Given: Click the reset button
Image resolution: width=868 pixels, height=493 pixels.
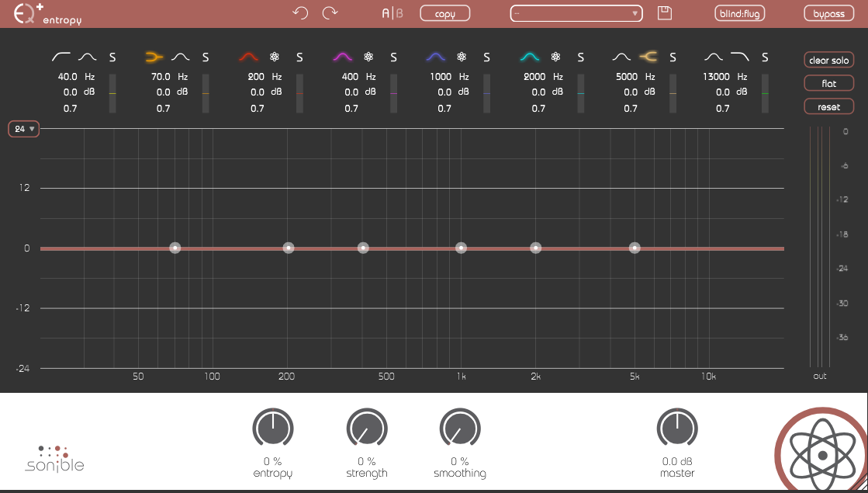Looking at the screenshot, I should tap(828, 107).
